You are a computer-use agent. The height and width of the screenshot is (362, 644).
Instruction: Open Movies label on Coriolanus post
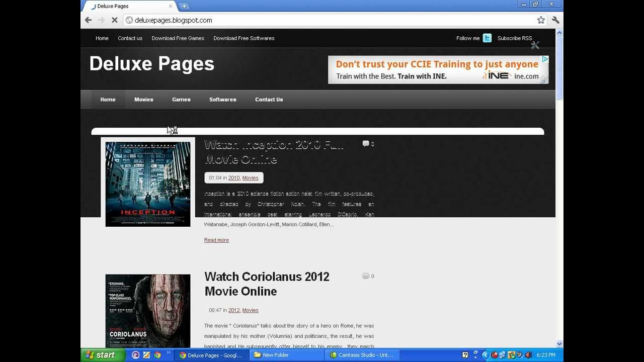[x=250, y=310]
